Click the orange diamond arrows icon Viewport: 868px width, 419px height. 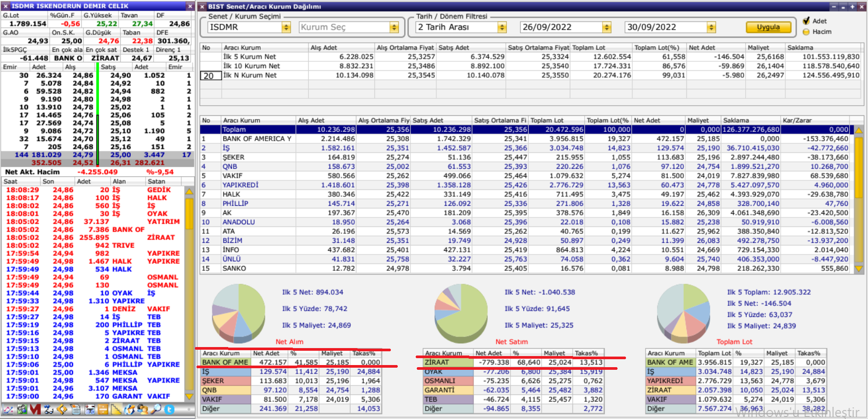62,409
